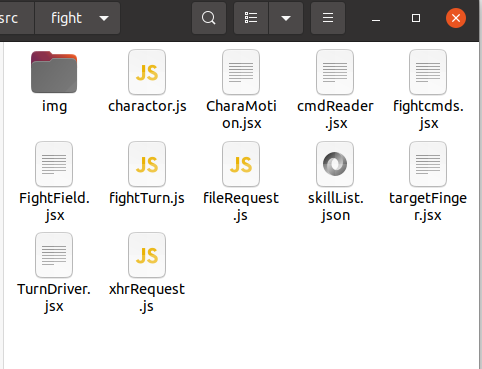482x369 pixels.
Task: Select the FightField.jsx file icon
Action: pos(54,164)
